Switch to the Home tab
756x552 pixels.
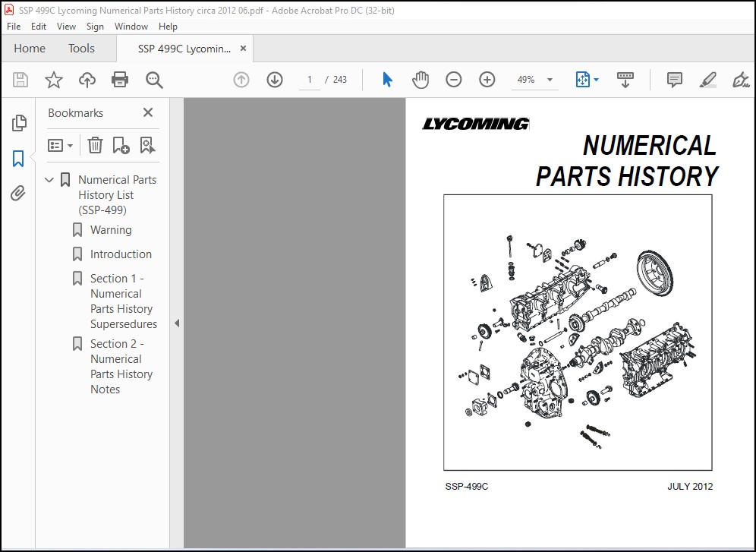point(30,48)
